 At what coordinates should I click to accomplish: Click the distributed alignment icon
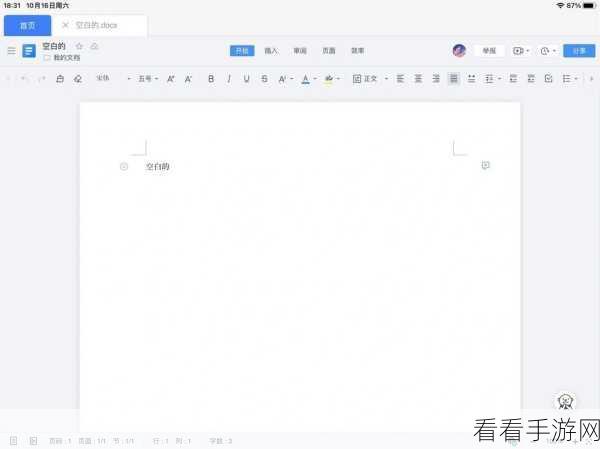click(471, 79)
